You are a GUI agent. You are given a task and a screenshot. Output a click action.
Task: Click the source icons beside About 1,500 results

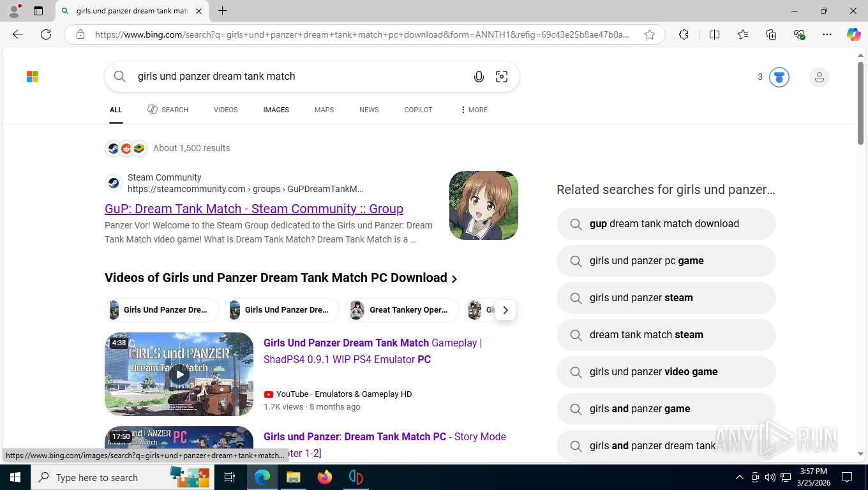tap(126, 148)
